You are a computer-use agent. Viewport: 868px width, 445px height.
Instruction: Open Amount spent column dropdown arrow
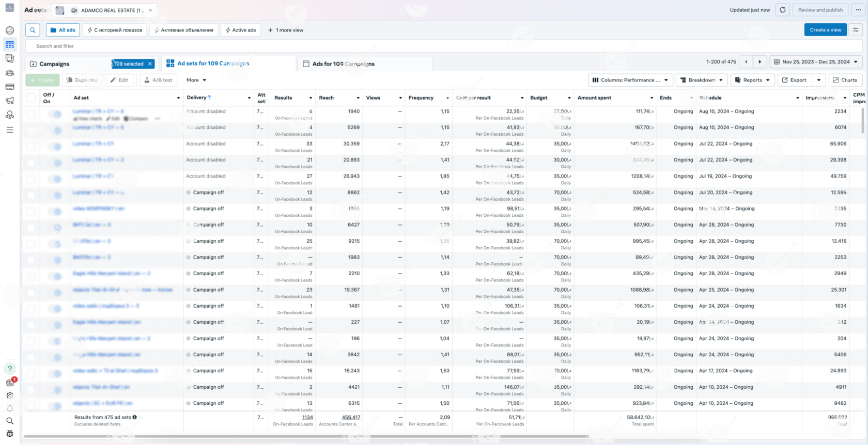tap(652, 98)
